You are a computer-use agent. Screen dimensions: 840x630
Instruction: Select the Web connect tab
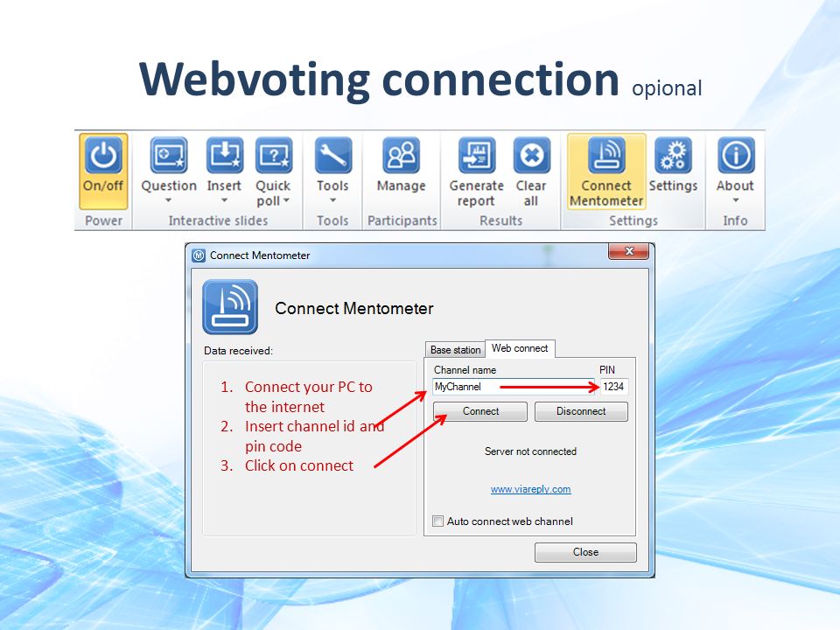tap(520, 348)
